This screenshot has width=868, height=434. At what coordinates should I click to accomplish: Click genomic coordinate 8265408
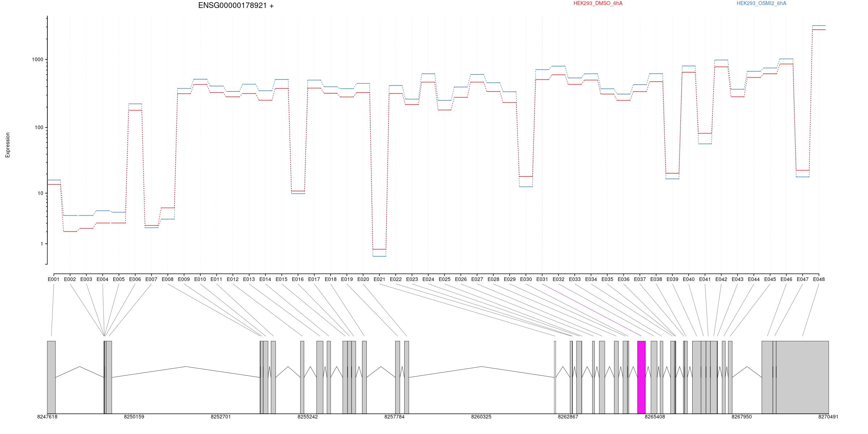pyautogui.click(x=655, y=417)
